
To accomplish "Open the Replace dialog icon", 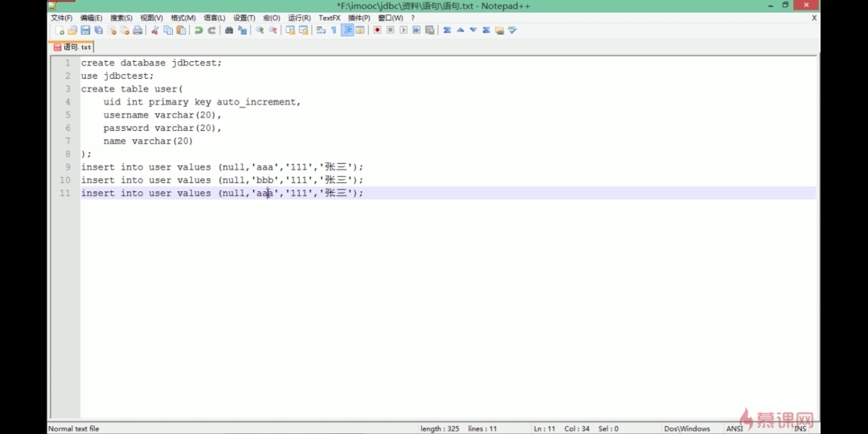I will (242, 30).
